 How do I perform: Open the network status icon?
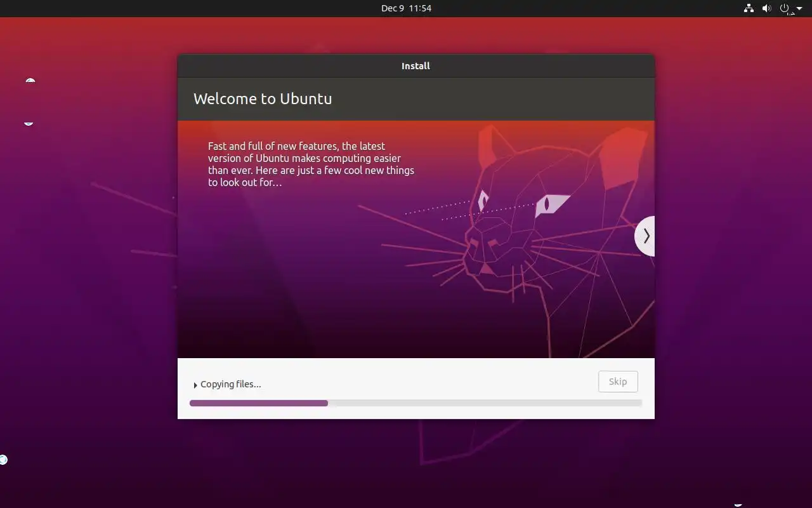749,8
